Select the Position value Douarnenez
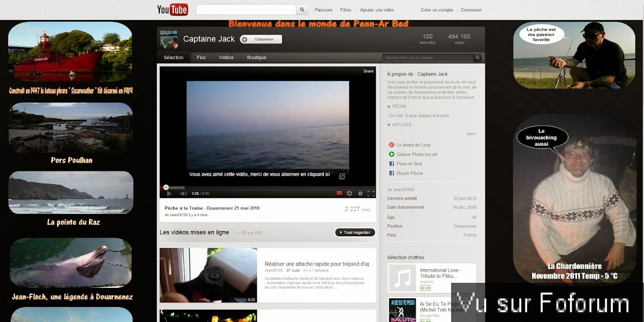Image resolution: width=644 pixels, height=322 pixels. point(465,227)
